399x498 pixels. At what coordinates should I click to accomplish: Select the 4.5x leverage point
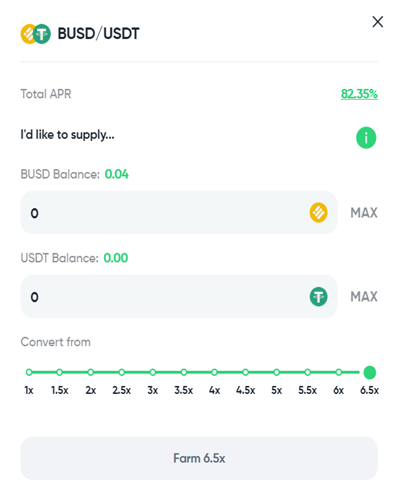click(x=245, y=372)
